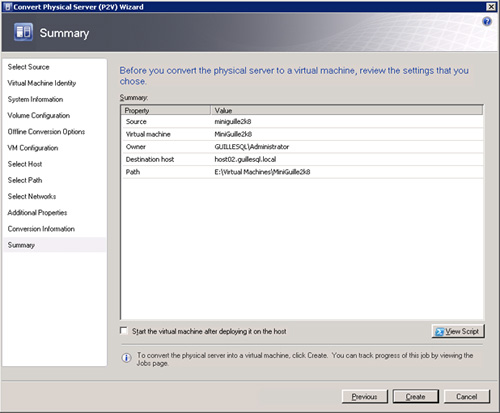Click the Create button
Screen dimensions: 500x413
pyautogui.click(x=415, y=397)
